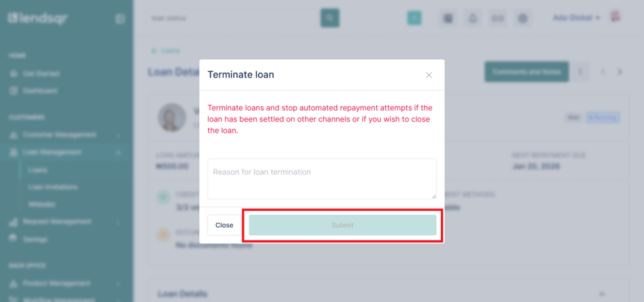Click the Comments and Notes button

pyautogui.click(x=526, y=72)
